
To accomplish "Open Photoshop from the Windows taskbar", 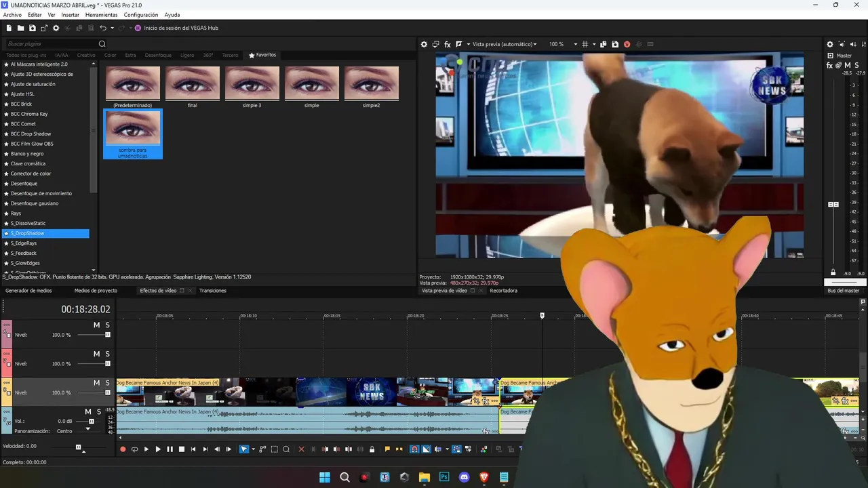I will pyautogui.click(x=444, y=477).
